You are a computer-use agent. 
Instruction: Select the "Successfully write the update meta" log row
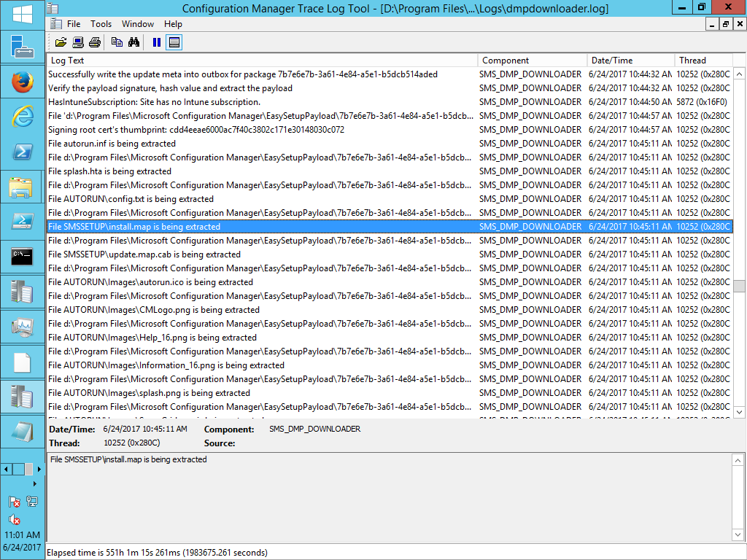tap(390, 74)
